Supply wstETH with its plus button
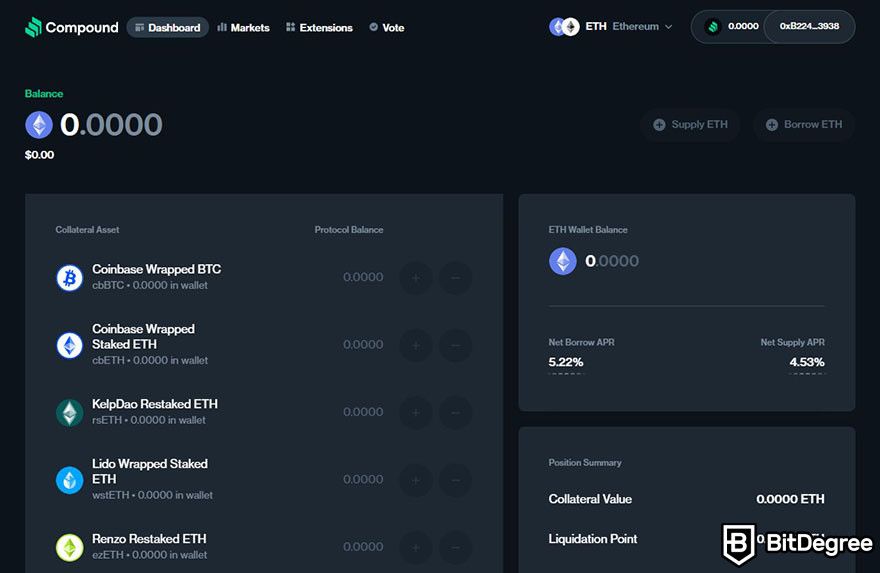 click(416, 480)
